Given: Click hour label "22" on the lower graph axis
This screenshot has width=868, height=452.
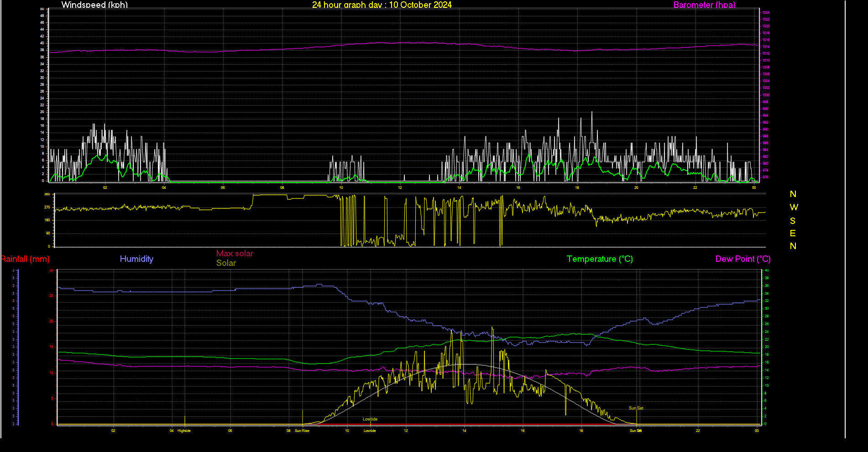Looking at the screenshot, I should [698, 431].
